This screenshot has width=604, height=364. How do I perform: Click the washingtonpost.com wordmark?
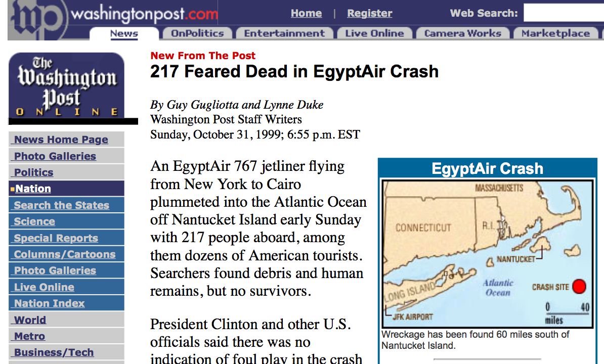click(x=145, y=14)
